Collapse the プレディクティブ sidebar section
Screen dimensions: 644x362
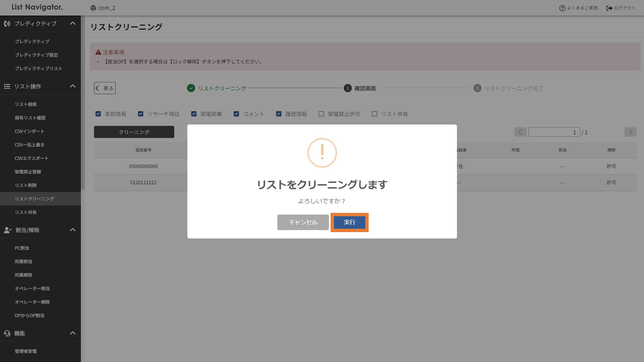72,23
